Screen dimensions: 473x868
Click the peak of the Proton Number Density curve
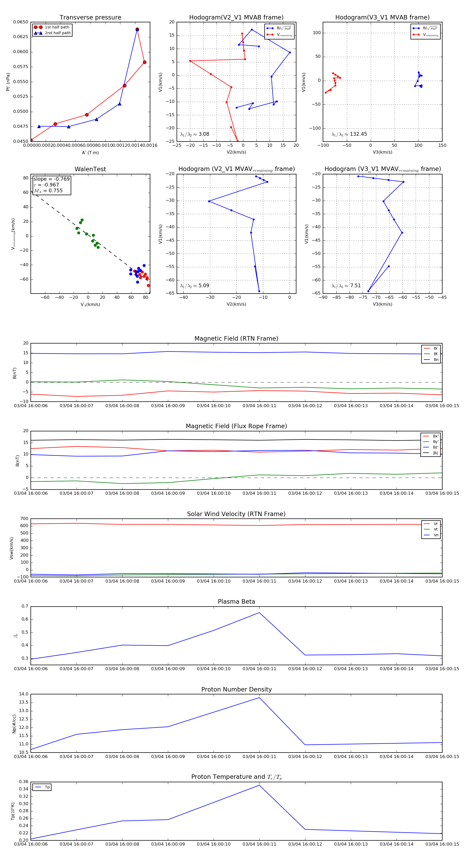point(259,698)
